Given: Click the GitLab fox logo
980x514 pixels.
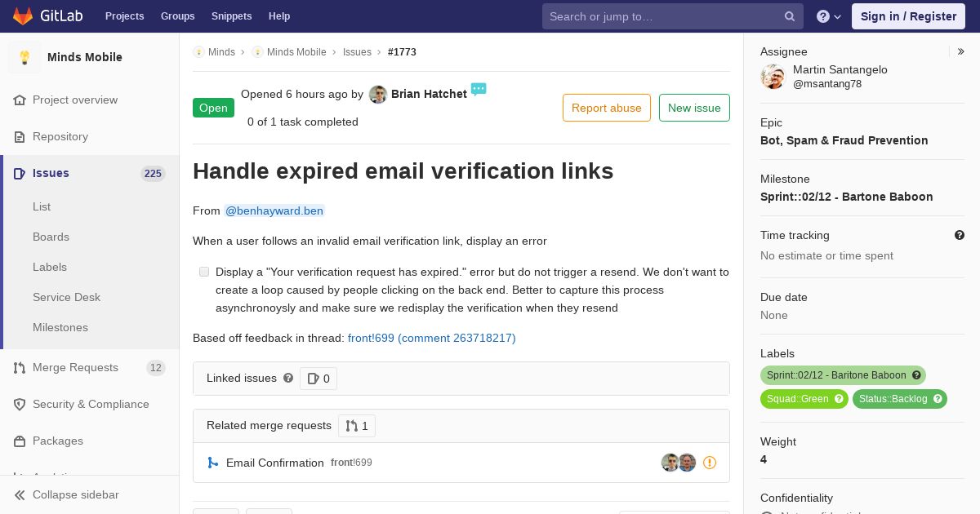Looking at the screenshot, I should click(23, 16).
